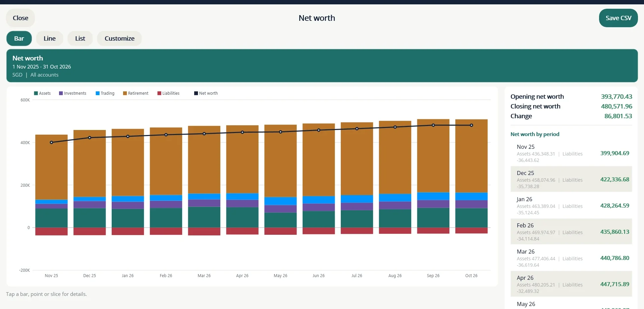Switch to the Line chart view
Screen dimensions: 644x309
(x=50, y=39)
